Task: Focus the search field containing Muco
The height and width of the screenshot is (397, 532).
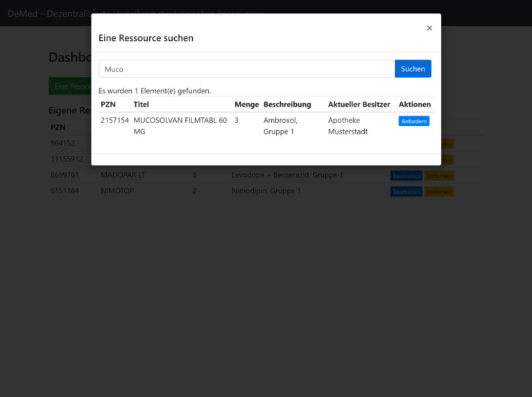Action: click(x=247, y=69)
